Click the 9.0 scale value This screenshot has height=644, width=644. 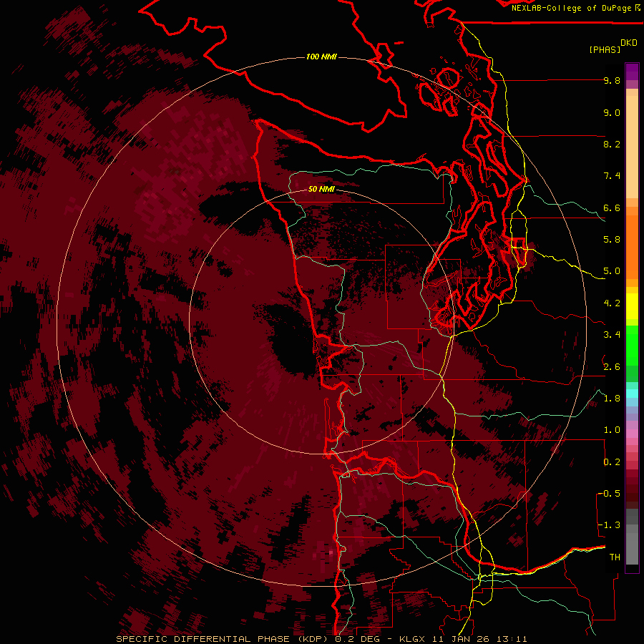click(x=612, y=112)
